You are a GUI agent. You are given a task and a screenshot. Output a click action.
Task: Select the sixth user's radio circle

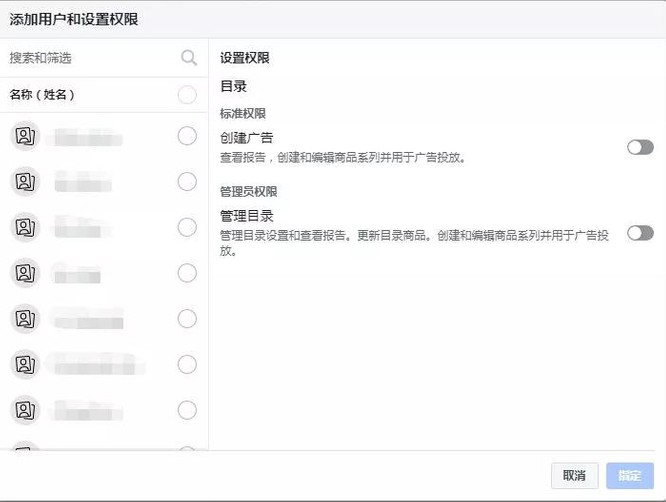187,364
